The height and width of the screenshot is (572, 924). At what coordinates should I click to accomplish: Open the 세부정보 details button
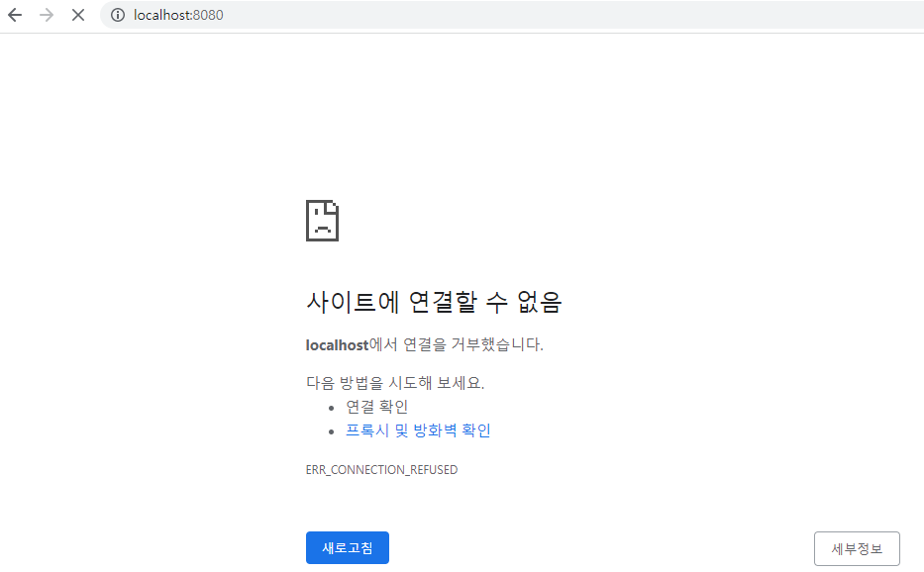(857, 549)
